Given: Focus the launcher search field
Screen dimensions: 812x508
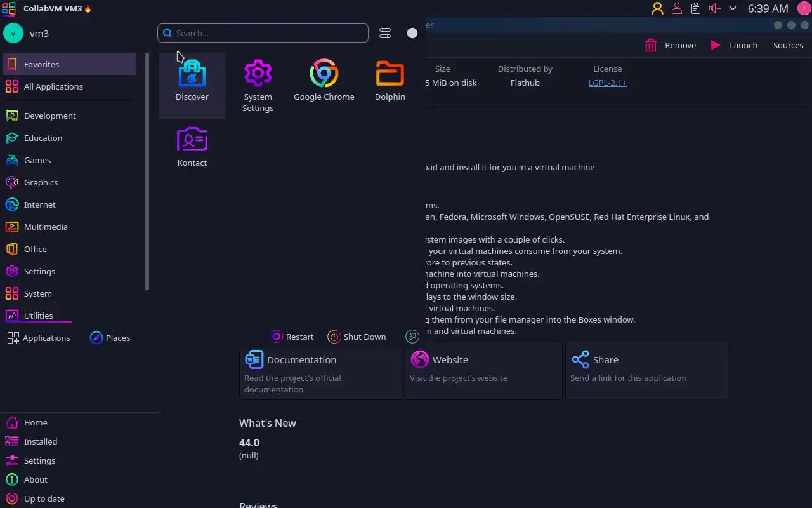Looking at the screenshot, I should [263, 33].
